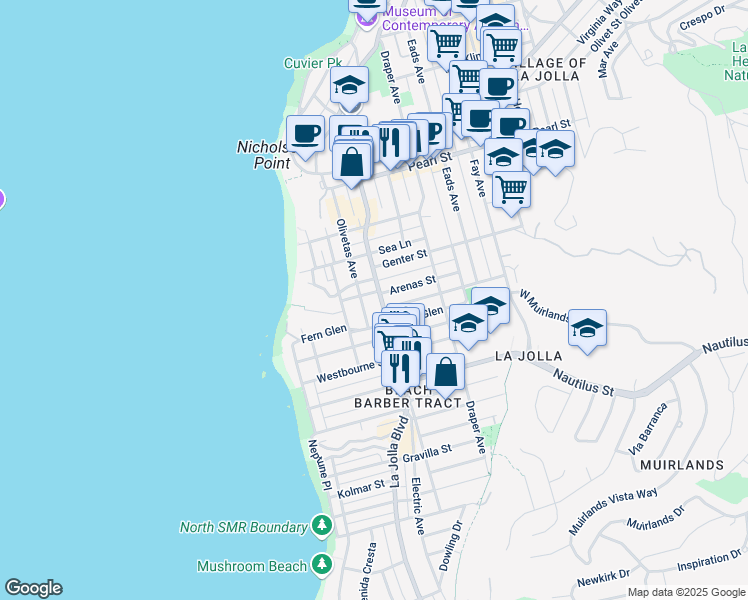Select the fork-and-knife marker near Westbourne St
This screenshot has width=748, height=600.
coord(400,372)
